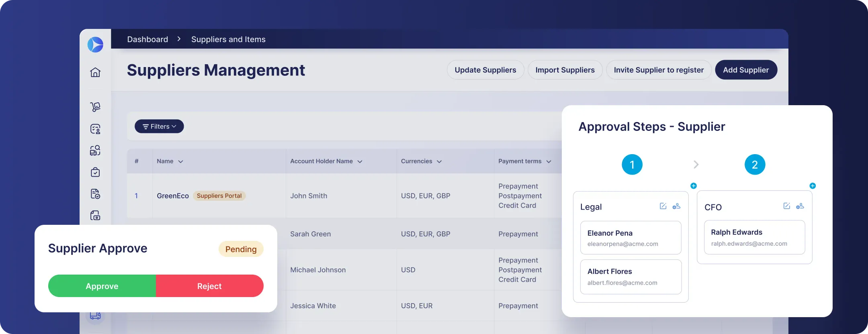The image size is (868, 334).
Task: Open the checklist with person icon in the sidebar
Action: [95, 129]
